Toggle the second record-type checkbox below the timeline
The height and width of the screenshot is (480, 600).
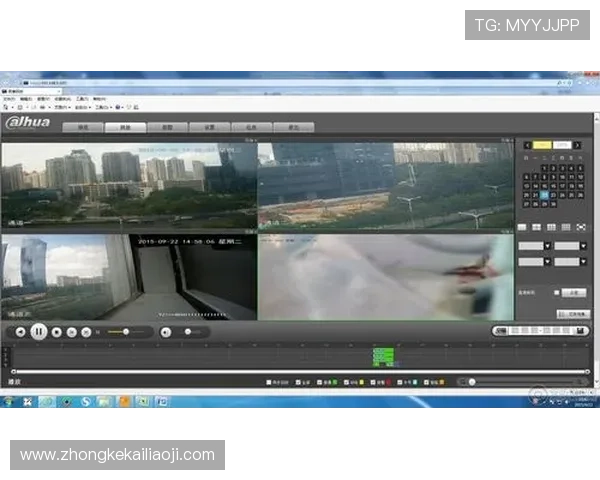[x=296, y=382]
